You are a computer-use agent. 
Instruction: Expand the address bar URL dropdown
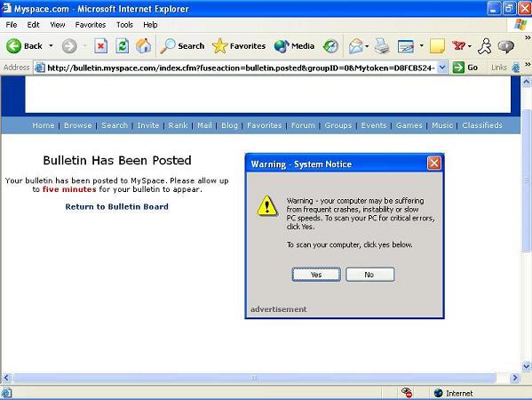point(442,68)
